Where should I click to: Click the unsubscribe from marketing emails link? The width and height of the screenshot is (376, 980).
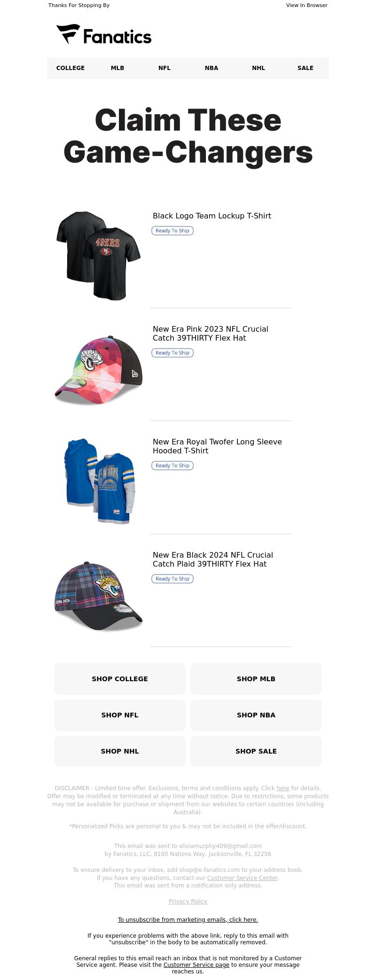click(188, 920)
